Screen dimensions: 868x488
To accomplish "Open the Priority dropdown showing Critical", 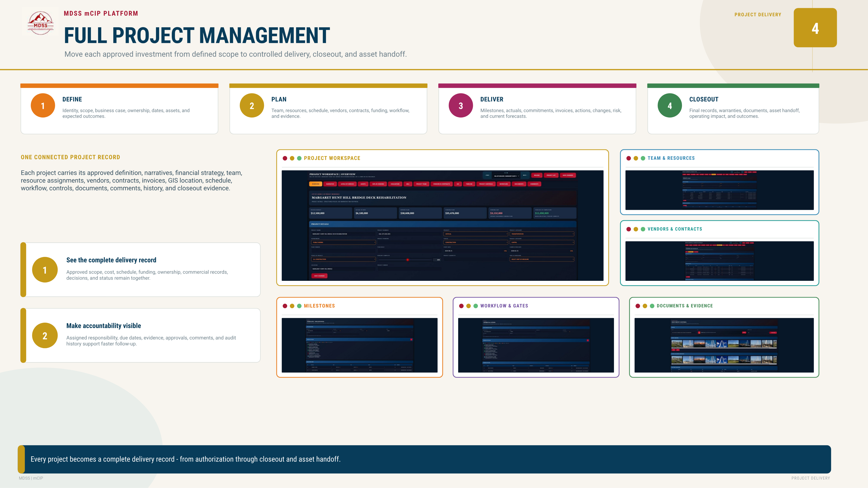I will pyautogui.click(x=476, y=234).
